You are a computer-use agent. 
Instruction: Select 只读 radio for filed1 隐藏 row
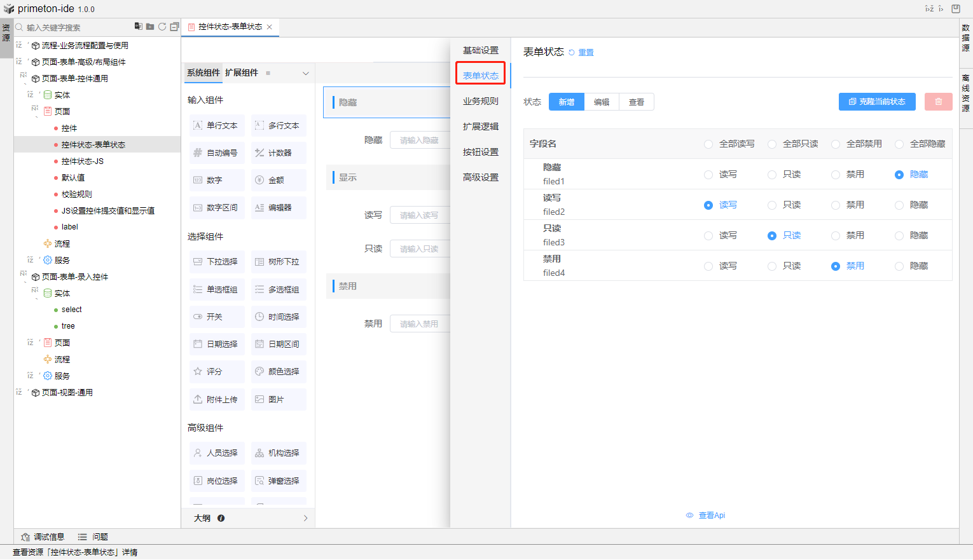(772, 175)
